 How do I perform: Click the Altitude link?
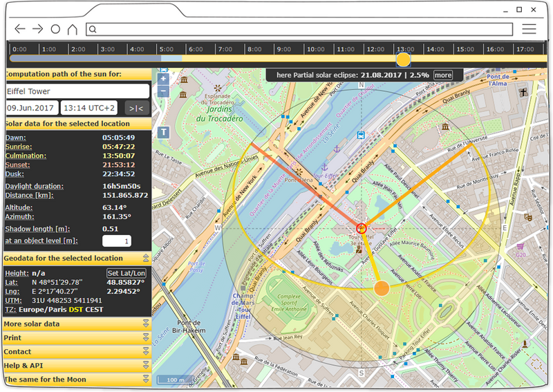[x=19, y=208]
